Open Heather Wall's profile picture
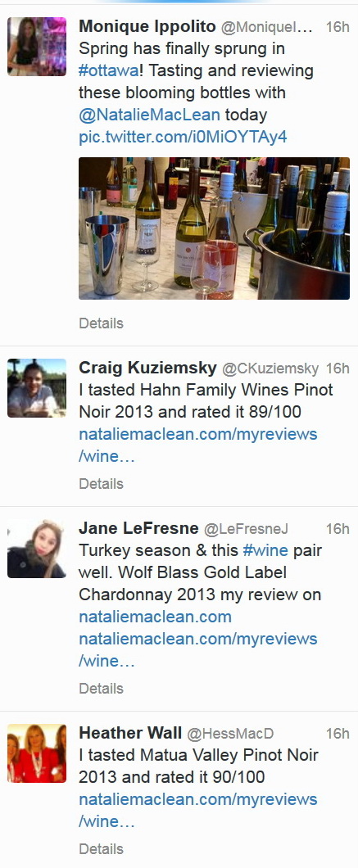Viewport: 358px width, 868px height. (x=37, y=753)
